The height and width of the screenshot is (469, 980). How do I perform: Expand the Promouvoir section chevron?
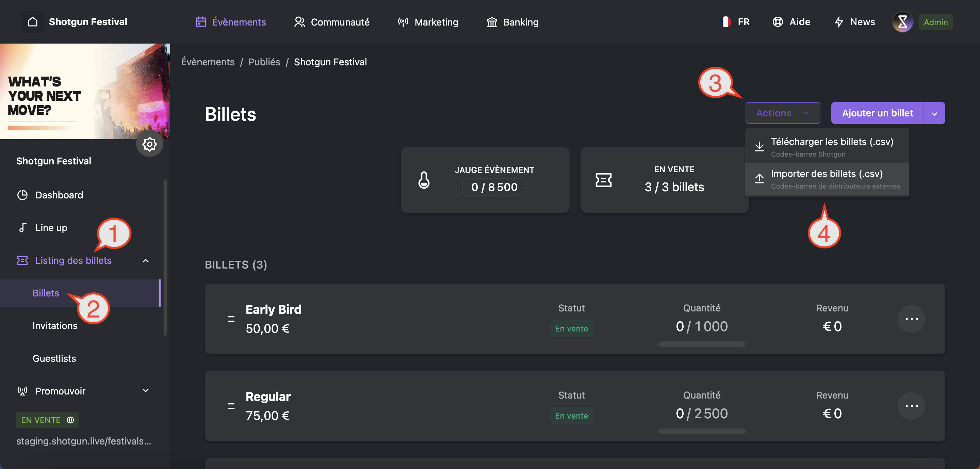[145, 391]
